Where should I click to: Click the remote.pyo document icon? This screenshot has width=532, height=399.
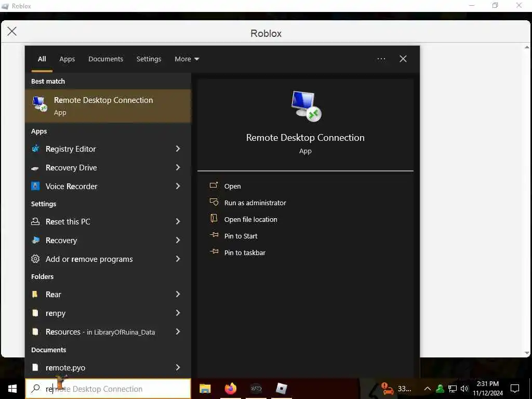(35, 367)
